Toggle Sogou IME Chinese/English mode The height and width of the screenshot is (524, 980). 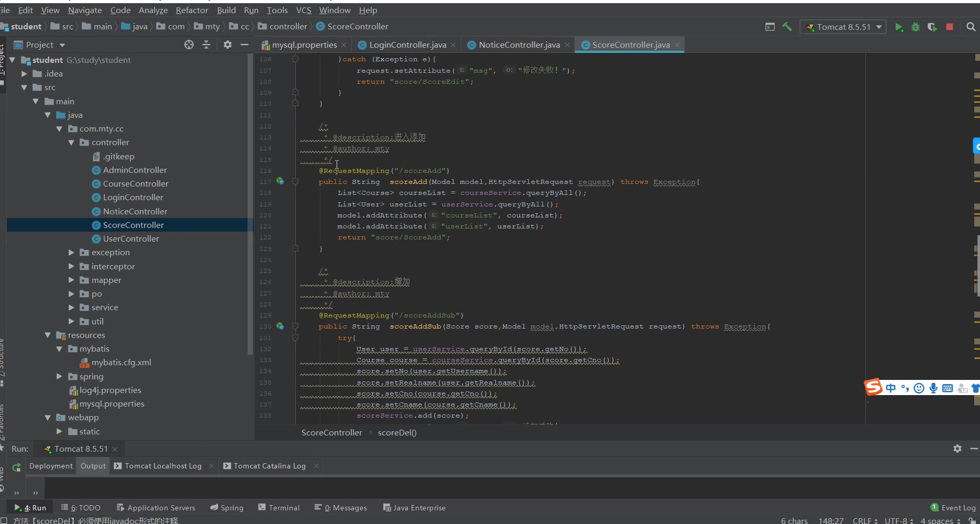[890, 388]
